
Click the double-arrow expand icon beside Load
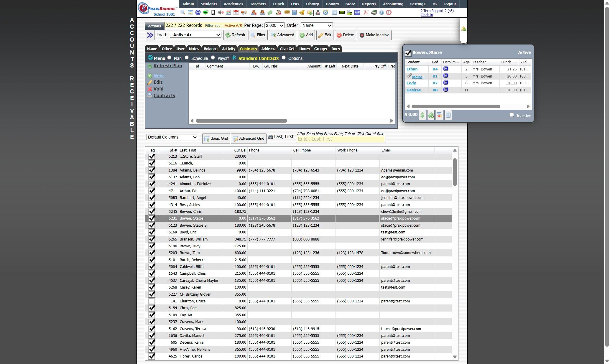pyautogui.click(x=150, y=35)
